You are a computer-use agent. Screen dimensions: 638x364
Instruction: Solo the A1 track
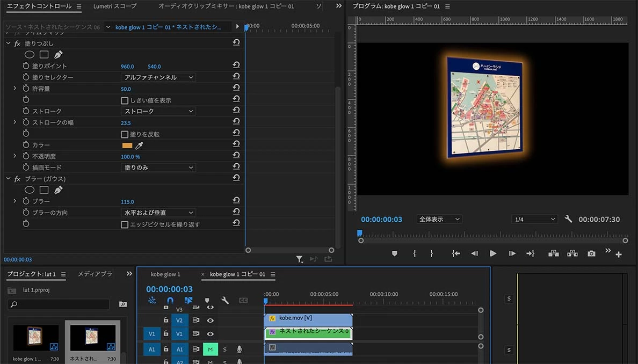pos(224,350)
